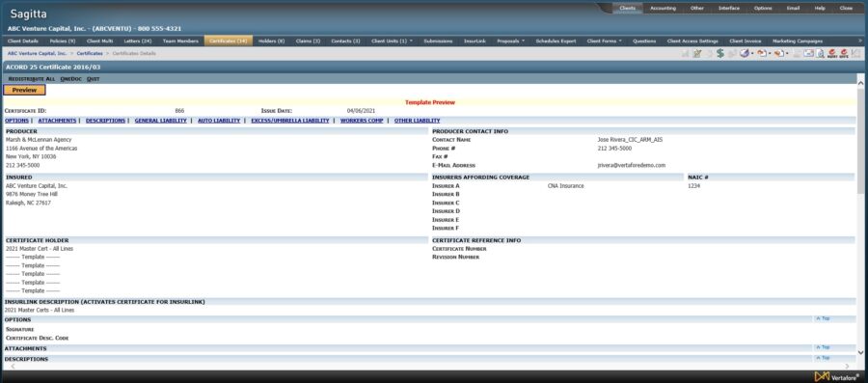Viewport: 868px width, 383px height.
Task: Click the green dollar sign icon
Action: (720, 53)
